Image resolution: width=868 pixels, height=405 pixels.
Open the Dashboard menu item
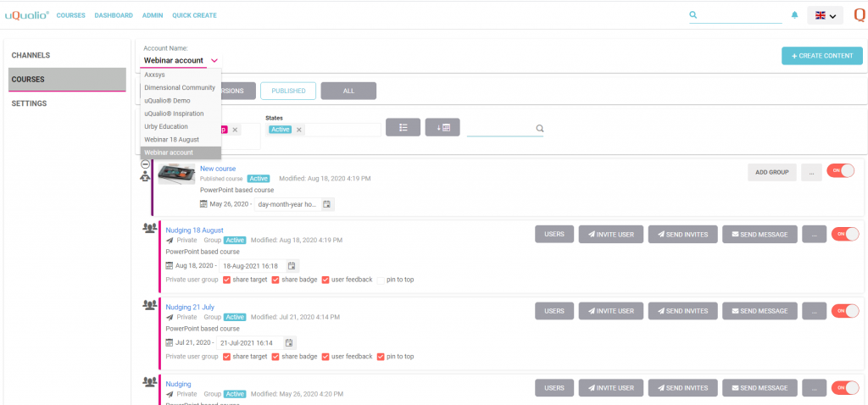(x=114, y=15)
